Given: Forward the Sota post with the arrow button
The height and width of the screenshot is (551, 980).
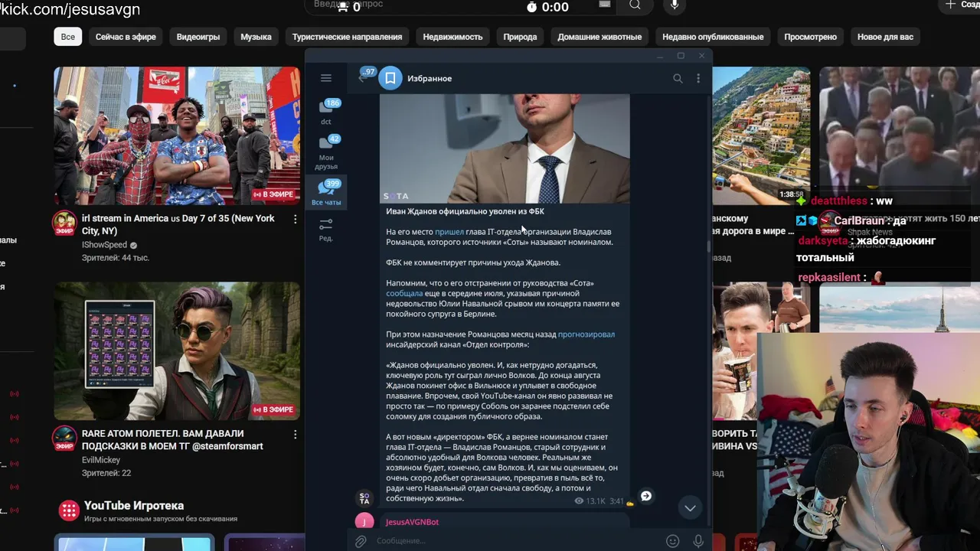Looking at the screenshot, I should pyautogui.click(x=646, y=496).
